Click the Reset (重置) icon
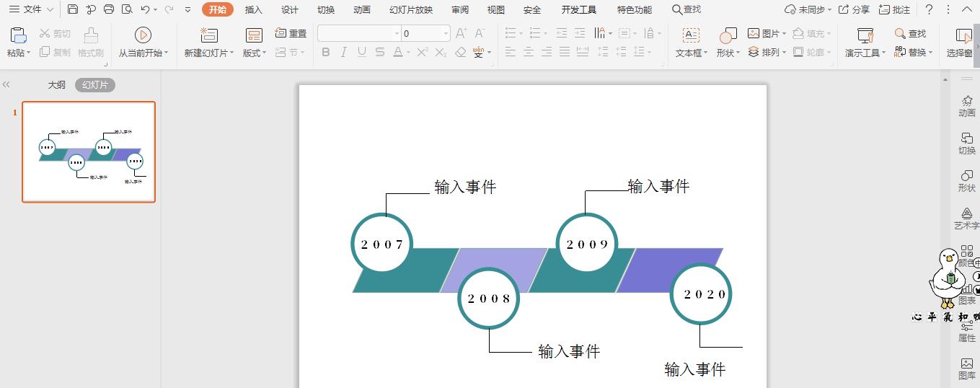The width and height of the screenshot is (980, 388). [281, 33]
